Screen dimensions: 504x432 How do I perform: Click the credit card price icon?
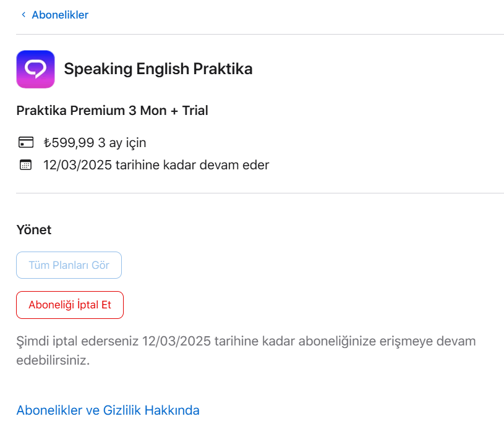(25, 143)
